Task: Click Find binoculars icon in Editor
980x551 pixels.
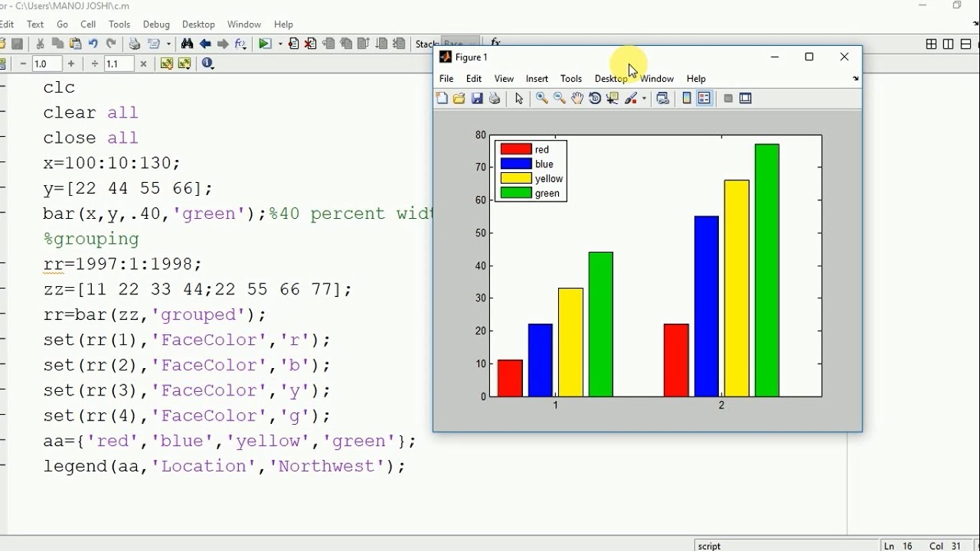Action: coord(187,44)
